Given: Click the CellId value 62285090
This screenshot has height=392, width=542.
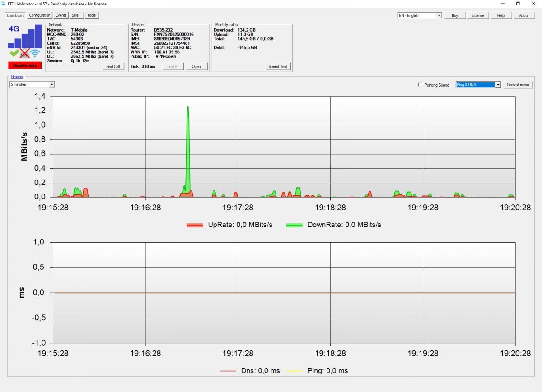Looking at the screenshot, I should tap(80, 43).
